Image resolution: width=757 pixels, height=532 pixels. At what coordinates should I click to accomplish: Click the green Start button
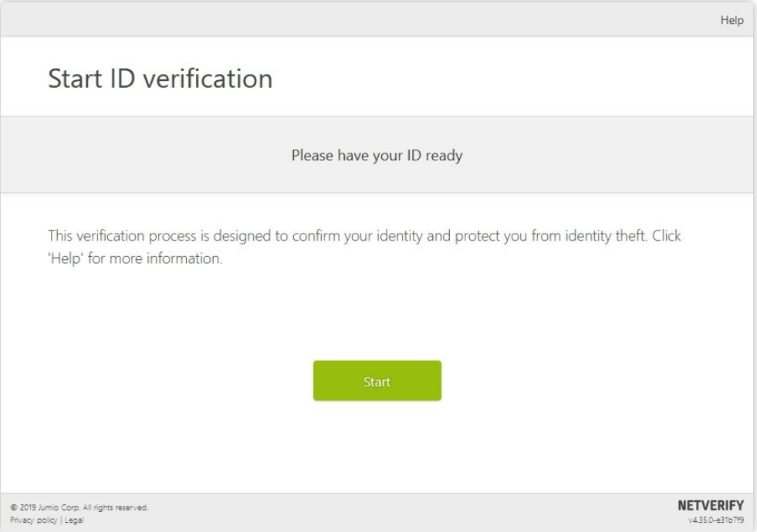(377, 381)
